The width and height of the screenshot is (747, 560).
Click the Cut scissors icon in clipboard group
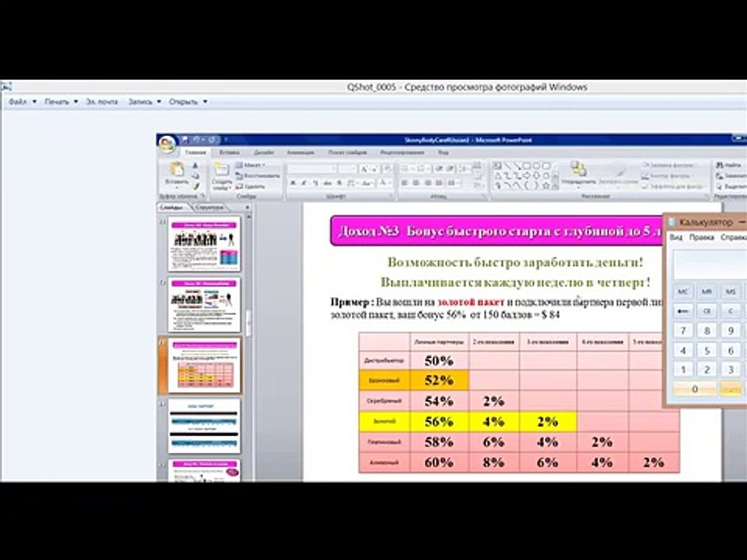point(195,165)
